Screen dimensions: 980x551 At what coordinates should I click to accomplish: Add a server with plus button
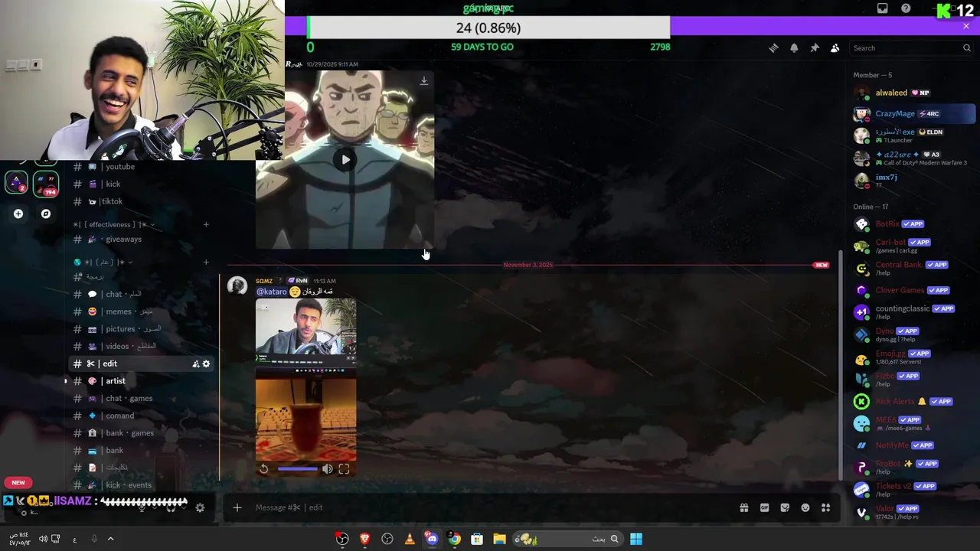click(x=18, y=214)
